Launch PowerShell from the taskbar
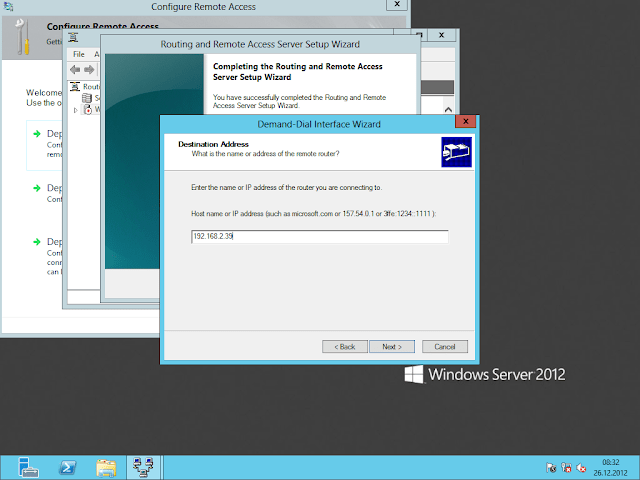640x480 pixels. (x=66, y=467)
